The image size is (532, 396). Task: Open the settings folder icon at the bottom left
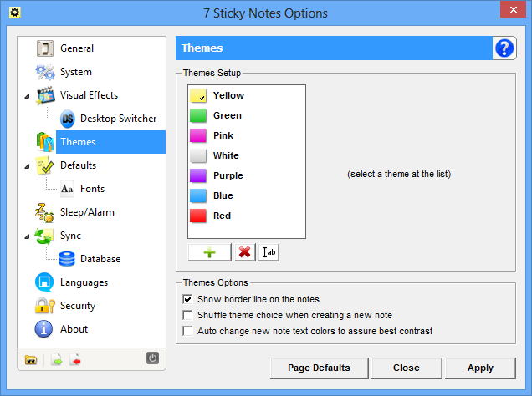coord(31,360)
